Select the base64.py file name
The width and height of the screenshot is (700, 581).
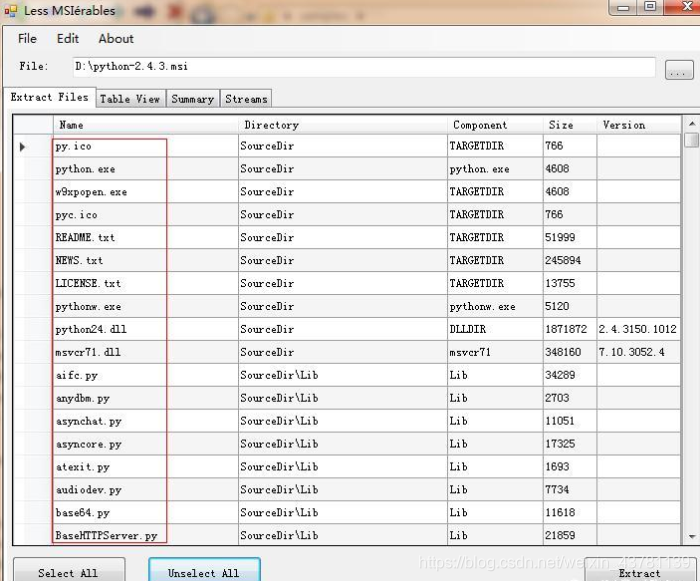coord(83,513)
